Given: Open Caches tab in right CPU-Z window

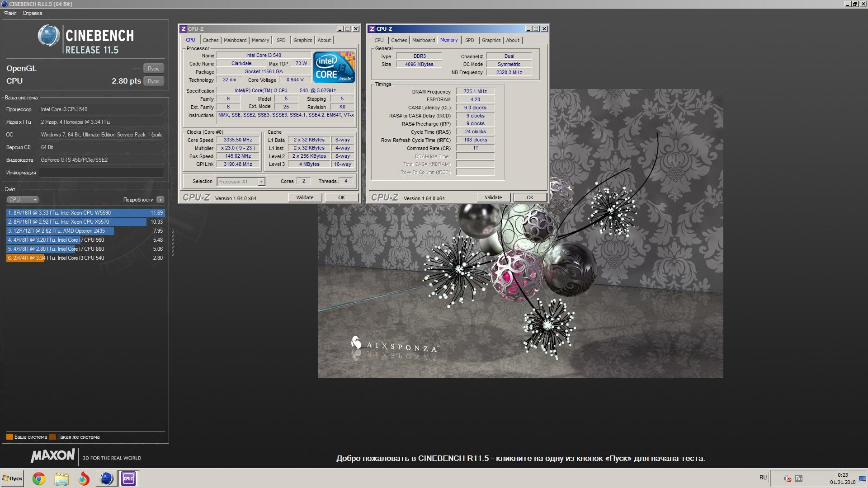Looking at the screenshot, I should [399, 40].
